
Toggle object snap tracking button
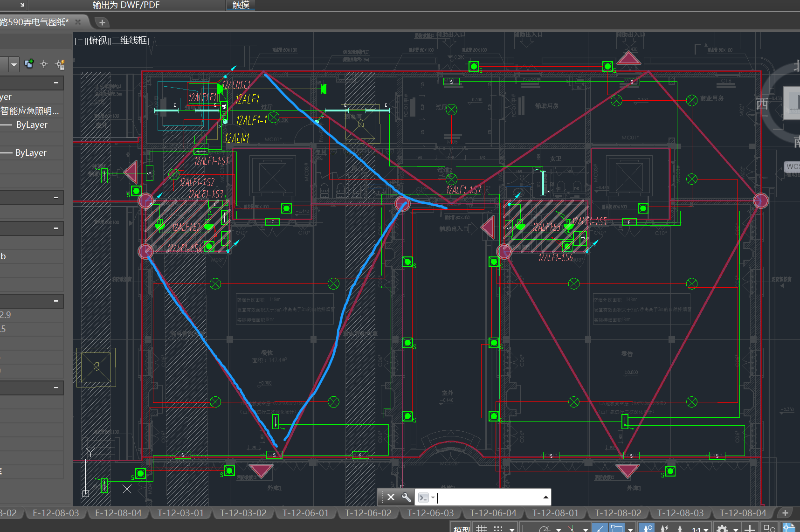pyautogui.click(x=600, y=528)
